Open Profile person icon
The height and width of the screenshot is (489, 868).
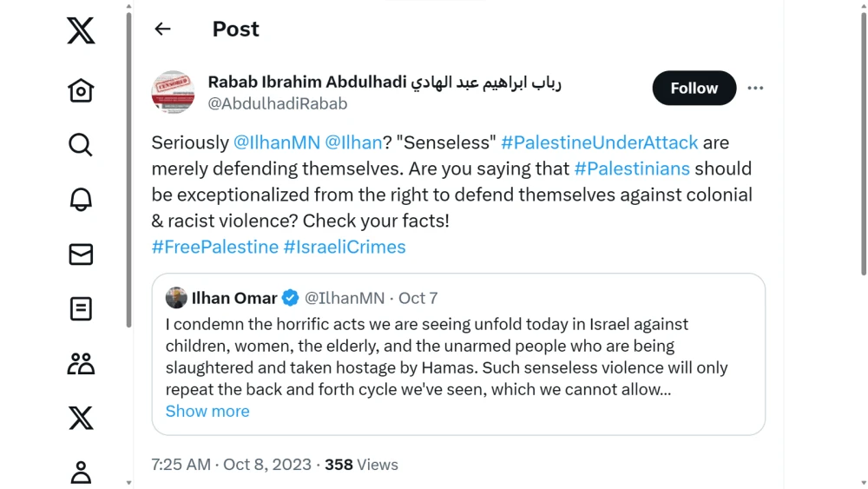tap(81, 472)
